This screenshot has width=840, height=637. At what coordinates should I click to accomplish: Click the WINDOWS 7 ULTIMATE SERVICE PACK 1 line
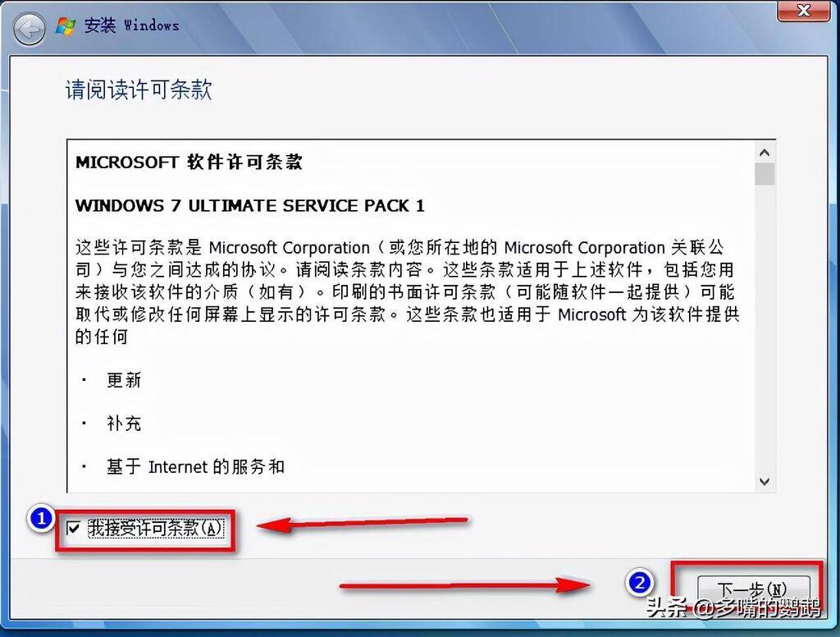(249, 206)
